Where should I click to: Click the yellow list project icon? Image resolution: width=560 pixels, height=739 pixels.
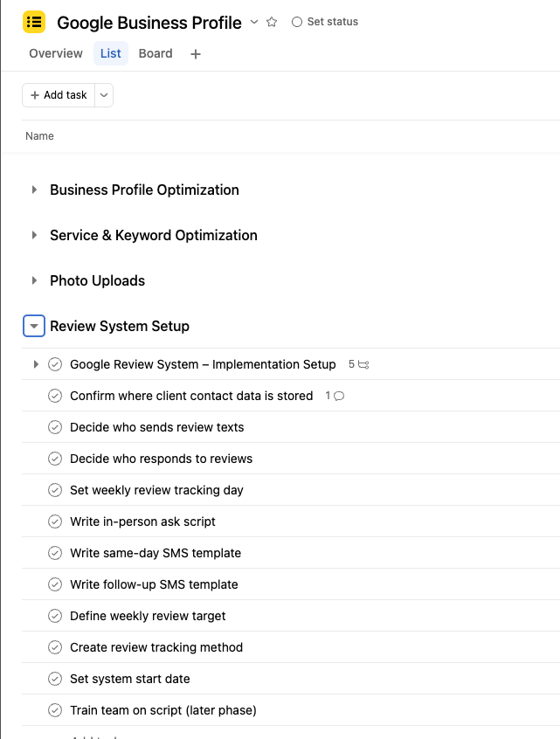pyautogui.click(x=34, y=22)
